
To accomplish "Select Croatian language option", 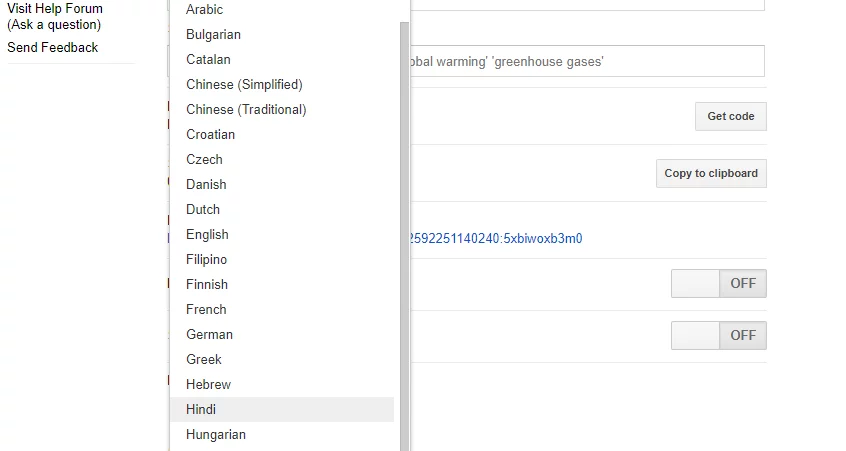I will coord(210,135).
